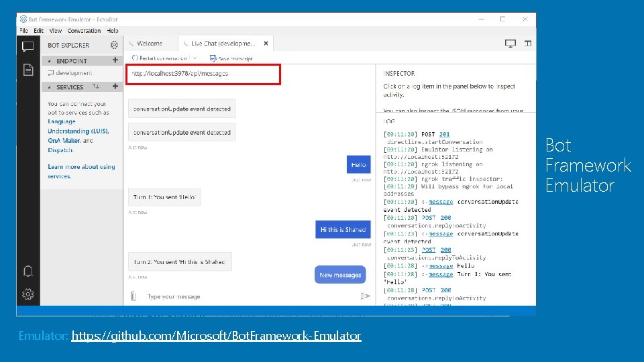The width and height of the screenshot is (644, 362).
Task: Open Language Understanding (LUIS) link
Action: 78,127
